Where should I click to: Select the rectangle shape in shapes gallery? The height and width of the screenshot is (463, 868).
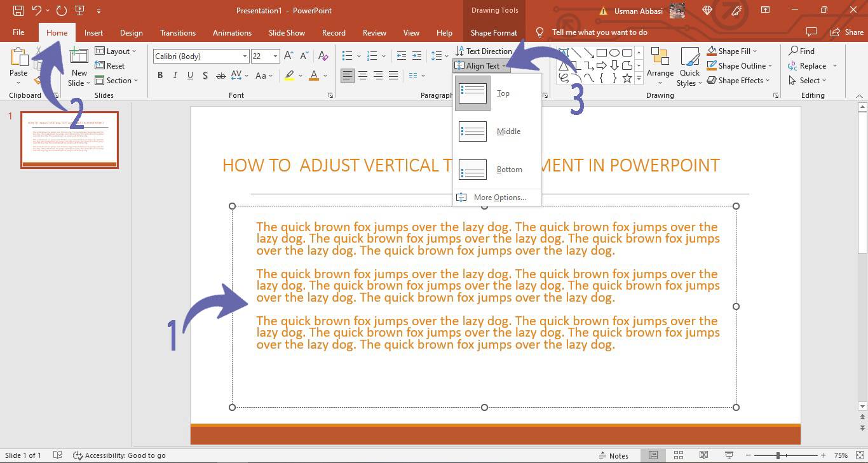tap(601, 52)
